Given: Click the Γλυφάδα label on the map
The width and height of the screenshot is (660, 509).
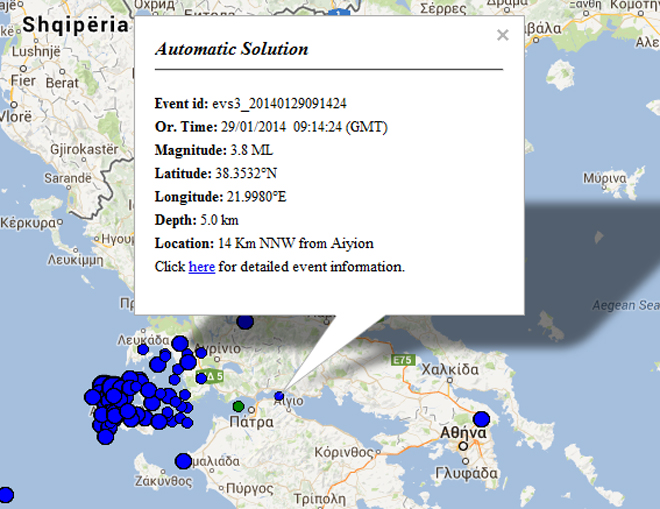Looking at the screenshot, I should coord(468,473).
